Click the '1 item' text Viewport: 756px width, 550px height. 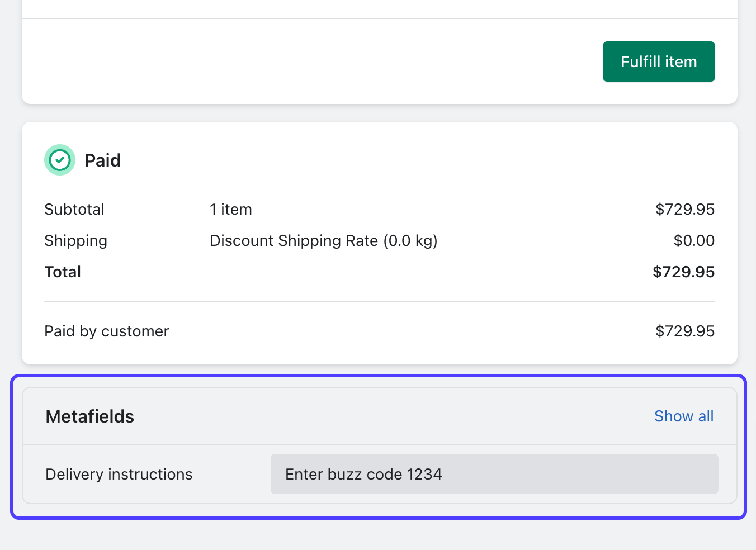[231, 210]
